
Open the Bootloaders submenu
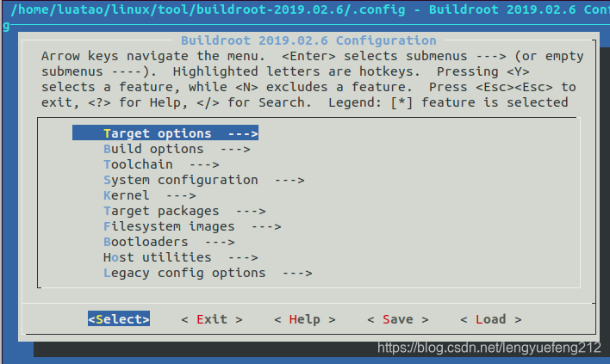click(x=169, y=242)
